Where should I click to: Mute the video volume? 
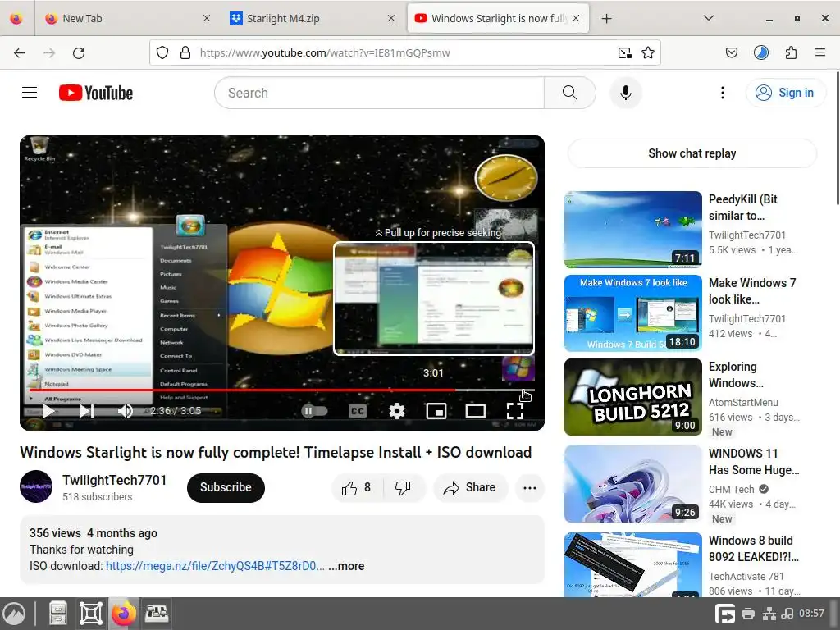point(125,411)
